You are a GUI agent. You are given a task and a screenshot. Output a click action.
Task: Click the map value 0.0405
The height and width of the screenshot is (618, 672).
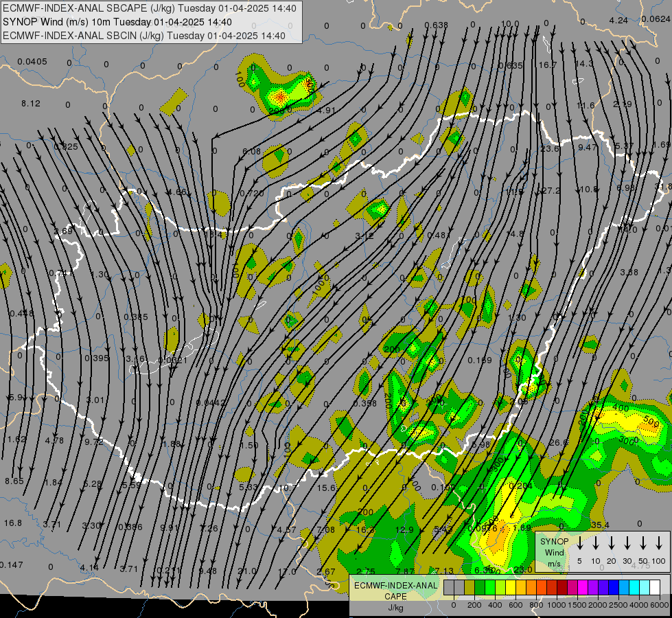[32, 62]
